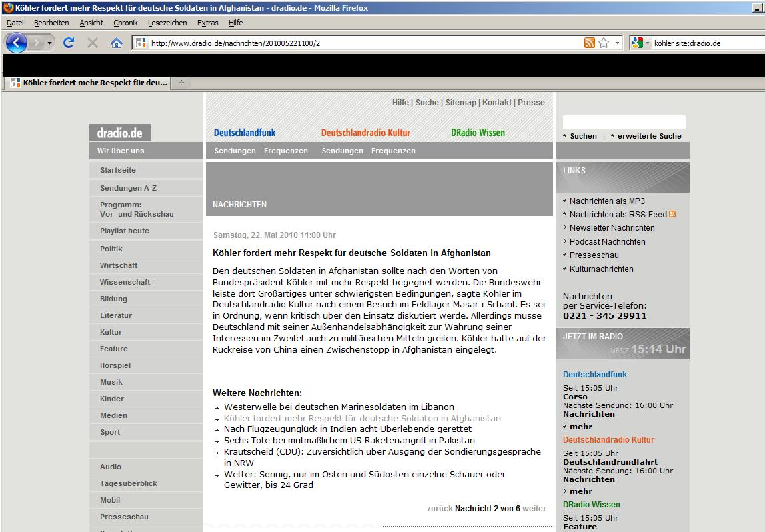Open Wir über uns
765x532 pixels.
pos(121,151)
